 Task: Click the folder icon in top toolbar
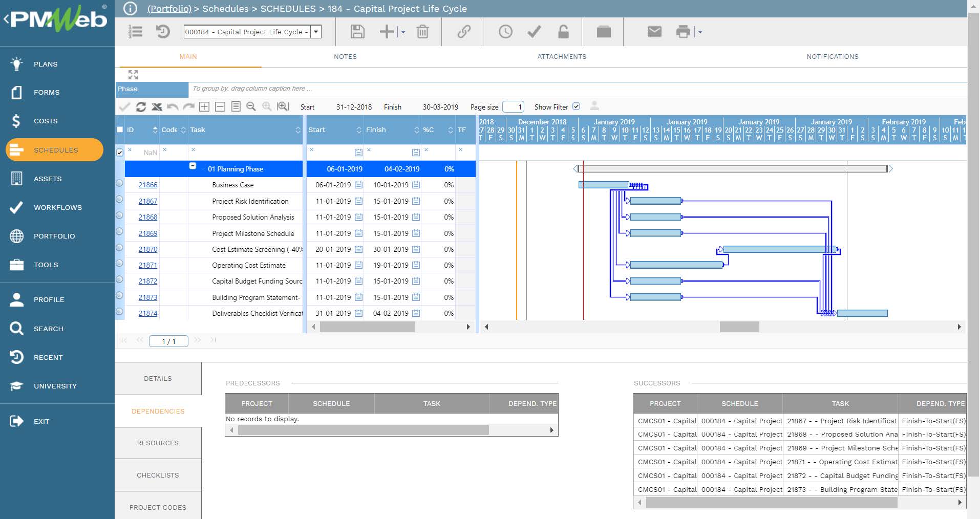[x=604, y=32]
